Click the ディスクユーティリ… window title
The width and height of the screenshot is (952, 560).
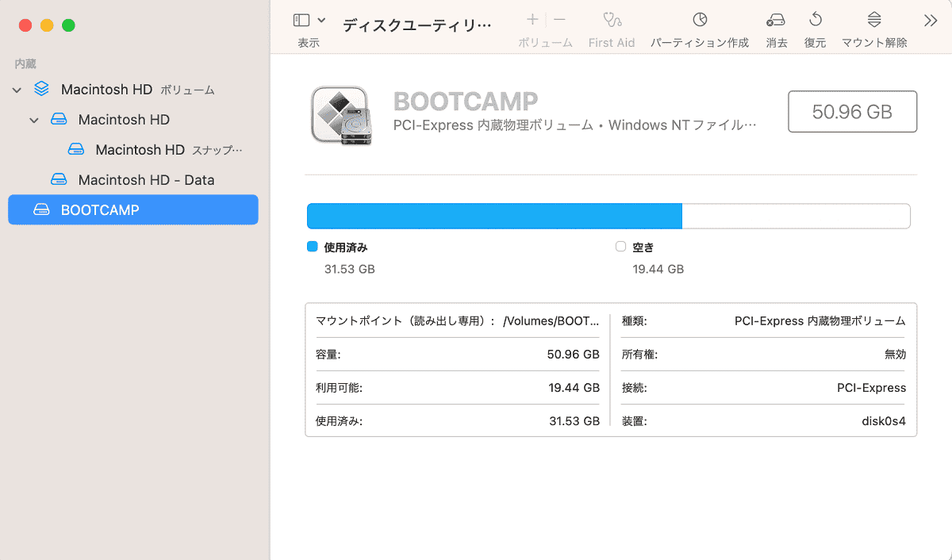pyautogui.click(x=417, y=25)
